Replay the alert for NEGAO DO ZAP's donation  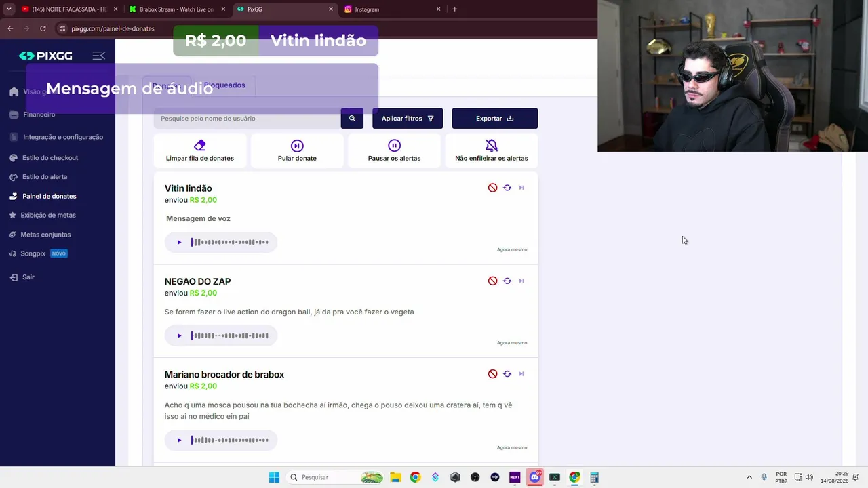click(x=507, y=281)
